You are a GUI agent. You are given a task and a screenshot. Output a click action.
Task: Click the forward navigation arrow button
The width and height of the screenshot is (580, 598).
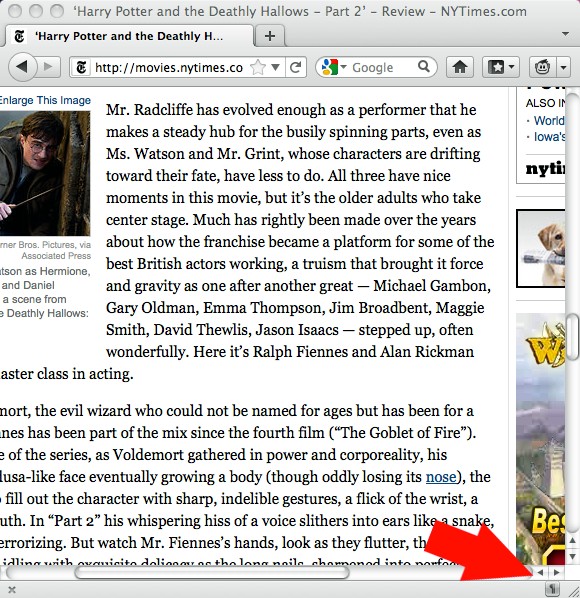pyautogui.click(x=49, y=67)
